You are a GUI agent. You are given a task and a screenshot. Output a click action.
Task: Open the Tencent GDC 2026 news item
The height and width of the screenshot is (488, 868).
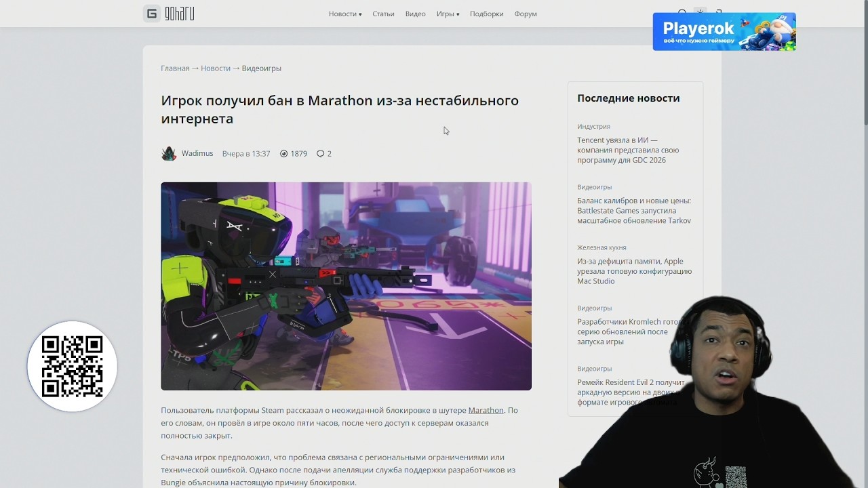[628, 150]
